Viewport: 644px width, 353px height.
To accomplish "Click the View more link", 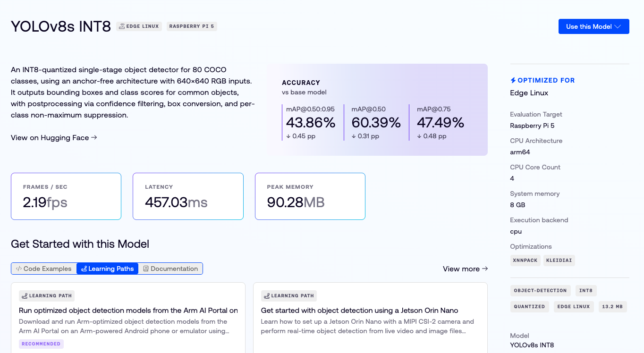I will (x=465, y=269).
